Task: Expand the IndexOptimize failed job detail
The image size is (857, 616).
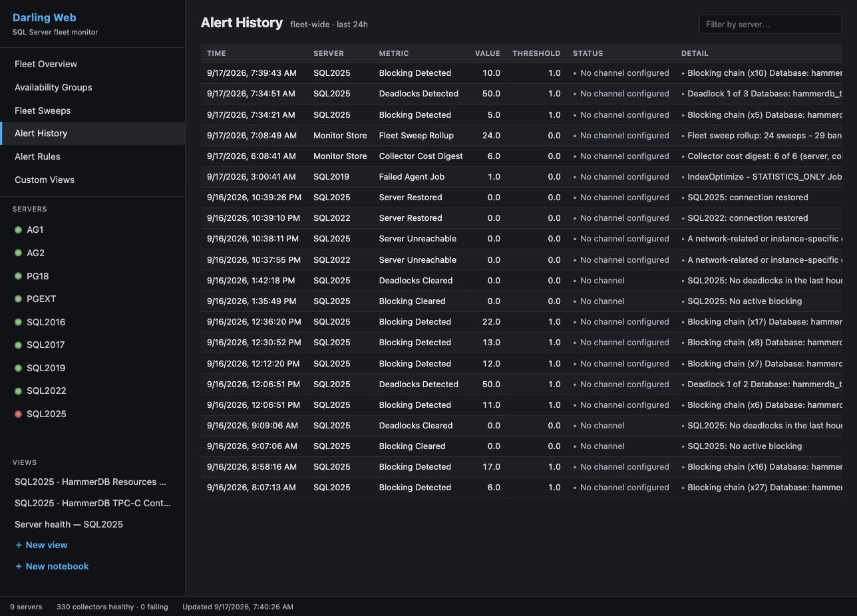Action: coord(683,176)
